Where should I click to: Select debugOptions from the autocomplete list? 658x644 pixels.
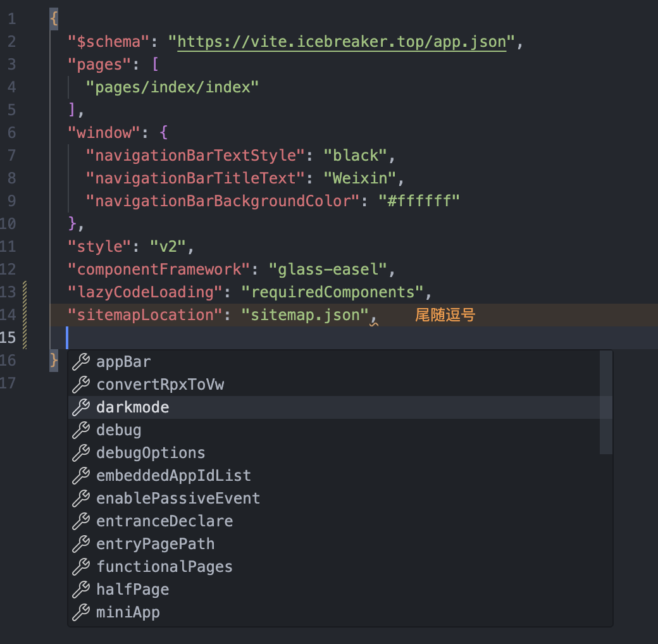point(151,453)
